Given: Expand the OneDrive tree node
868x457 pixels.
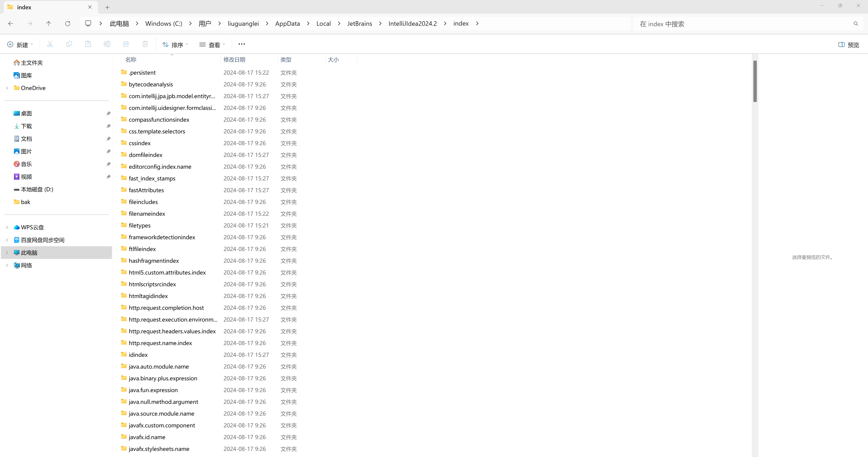Looking at the screenshot, I should 7,88.
